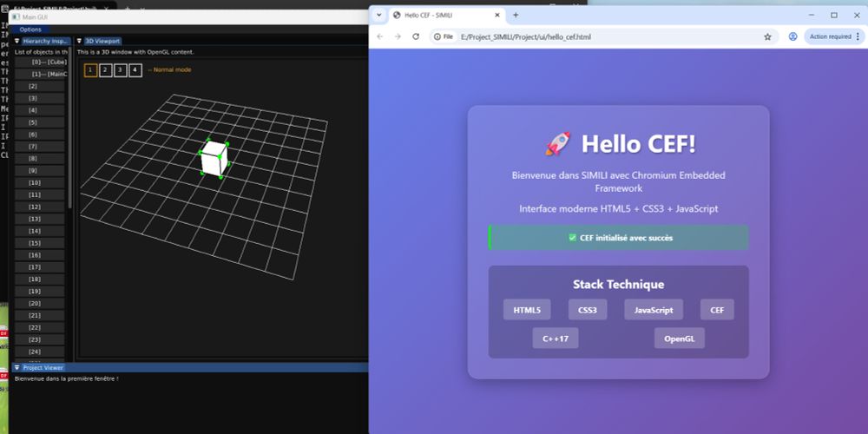Select hierarchy slot [24]

point(39,352)
